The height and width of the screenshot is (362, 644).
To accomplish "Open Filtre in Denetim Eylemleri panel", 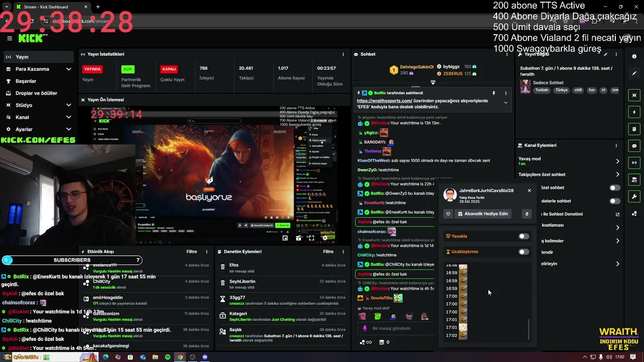I will (x=328, y=251).
